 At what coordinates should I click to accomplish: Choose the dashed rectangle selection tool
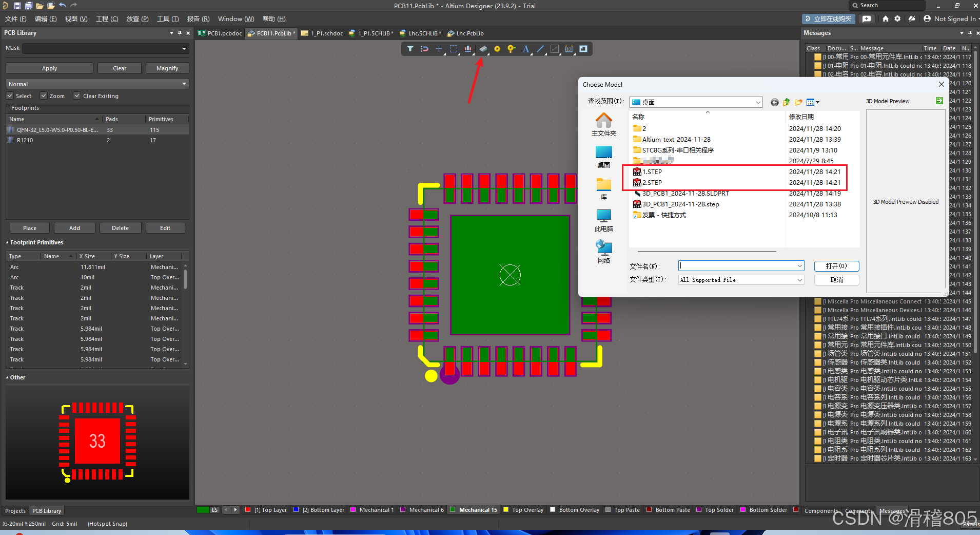tap(454, 49)
